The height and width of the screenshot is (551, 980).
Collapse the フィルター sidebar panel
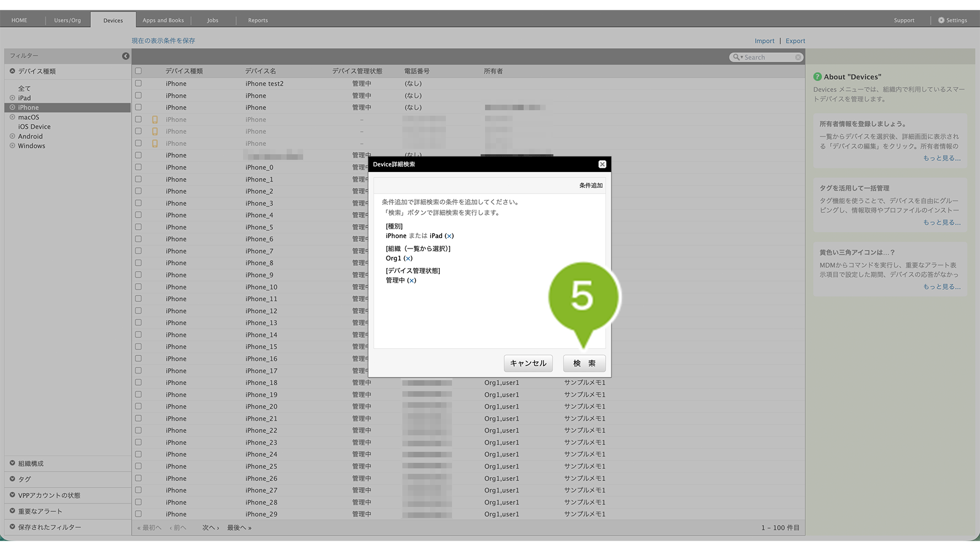coord(126,56)
